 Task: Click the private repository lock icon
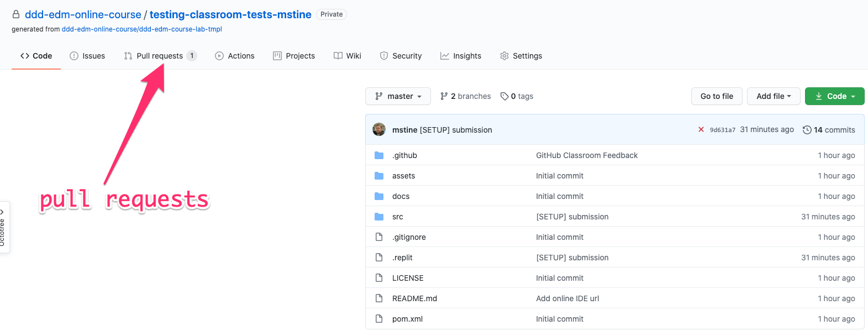coord(16,14)
